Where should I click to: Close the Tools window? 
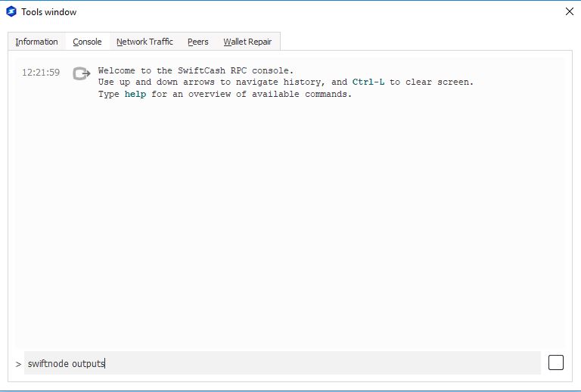[570, 11]
